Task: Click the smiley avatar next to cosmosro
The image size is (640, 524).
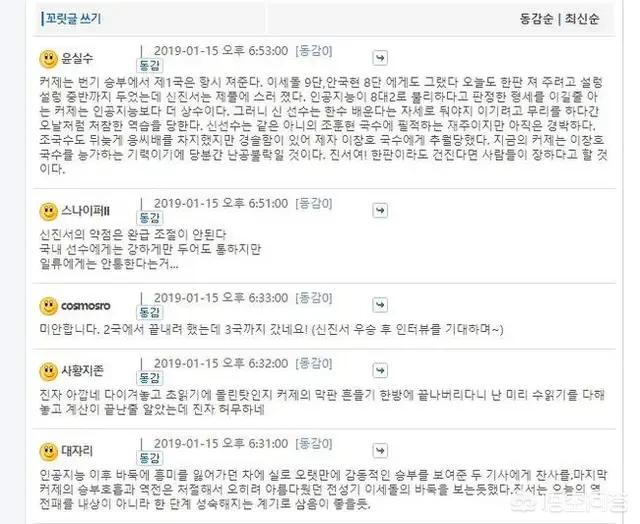Action: (x=49, y=306)
